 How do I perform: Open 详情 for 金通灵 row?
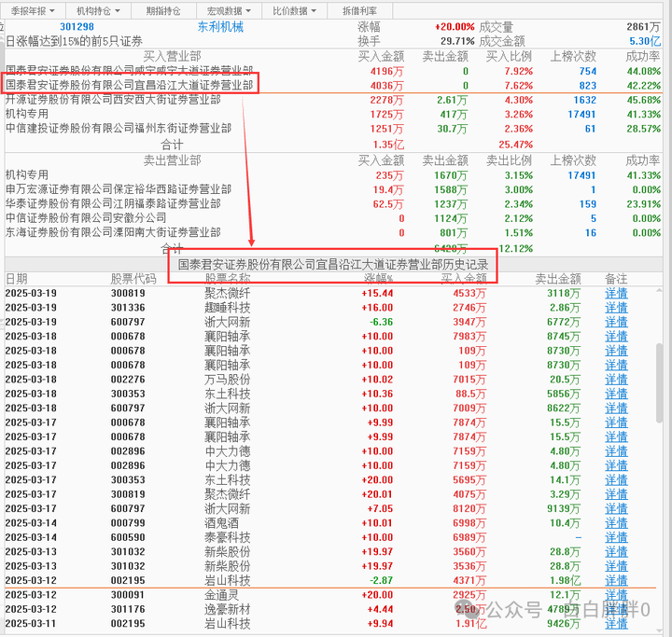click(616, 595)
